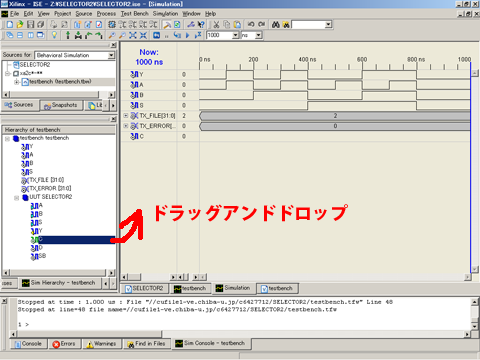The height and width of the screenshot is (360, 480).
Task: Click the New file icon in toolbar
Action: click(x=10, y=24)
